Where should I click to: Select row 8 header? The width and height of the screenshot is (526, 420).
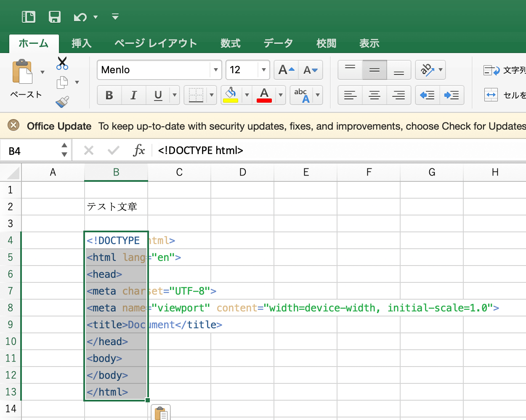point(11,308)
